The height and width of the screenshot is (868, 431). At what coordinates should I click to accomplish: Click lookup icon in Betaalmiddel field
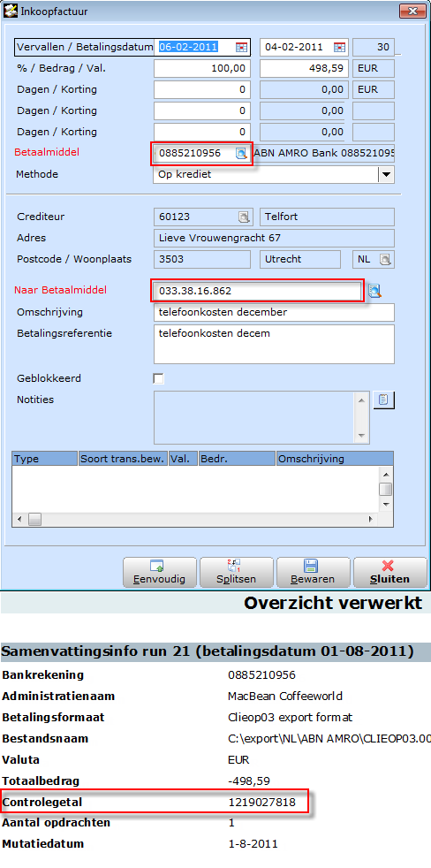241,153
